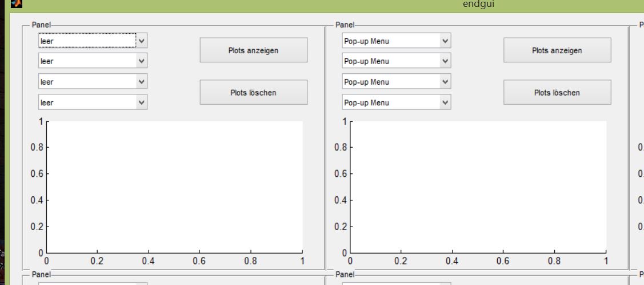Click the 'Panel' title label of top-middle panel
The image size is (644, 285).
click(x=345, y=25)
